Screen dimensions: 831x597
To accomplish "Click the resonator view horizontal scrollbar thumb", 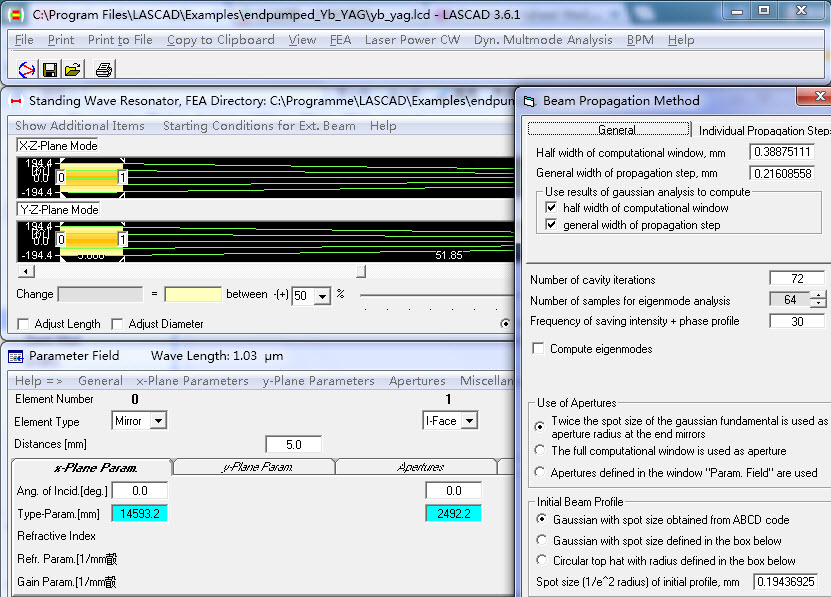I will point(361,271).
